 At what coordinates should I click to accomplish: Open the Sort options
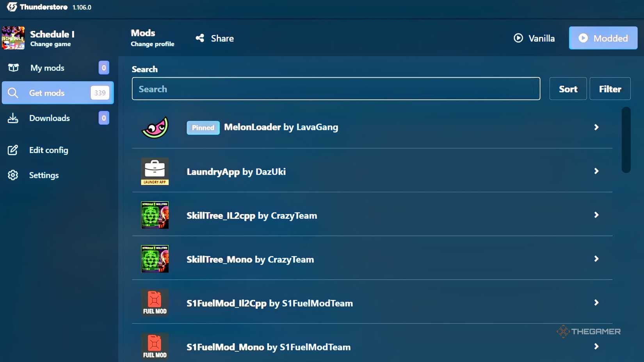[x=568, y=89]
